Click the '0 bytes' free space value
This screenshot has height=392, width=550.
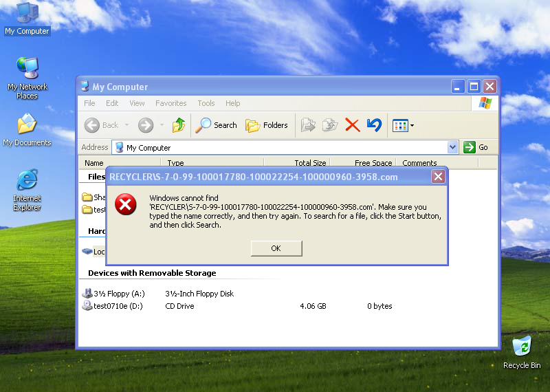379,306
